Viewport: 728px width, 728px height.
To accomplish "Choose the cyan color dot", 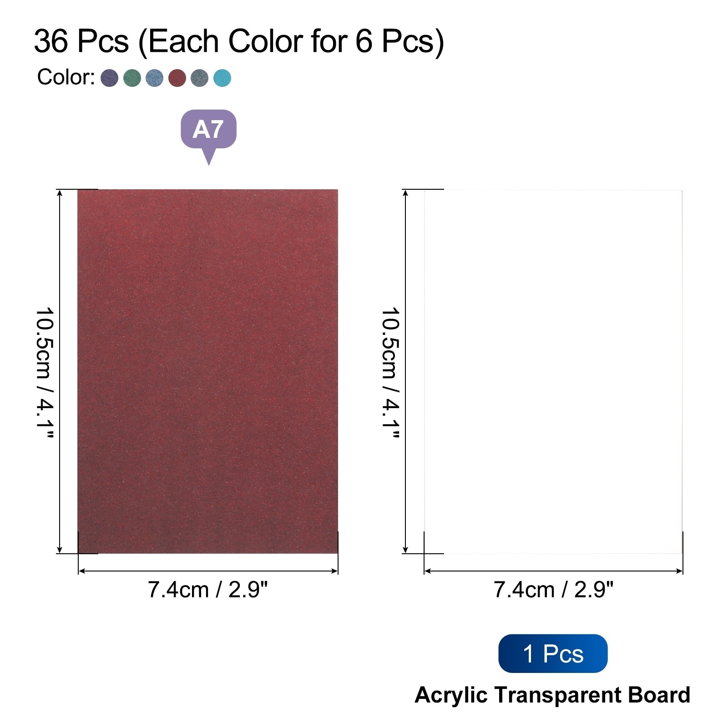I will coord(222,78).
